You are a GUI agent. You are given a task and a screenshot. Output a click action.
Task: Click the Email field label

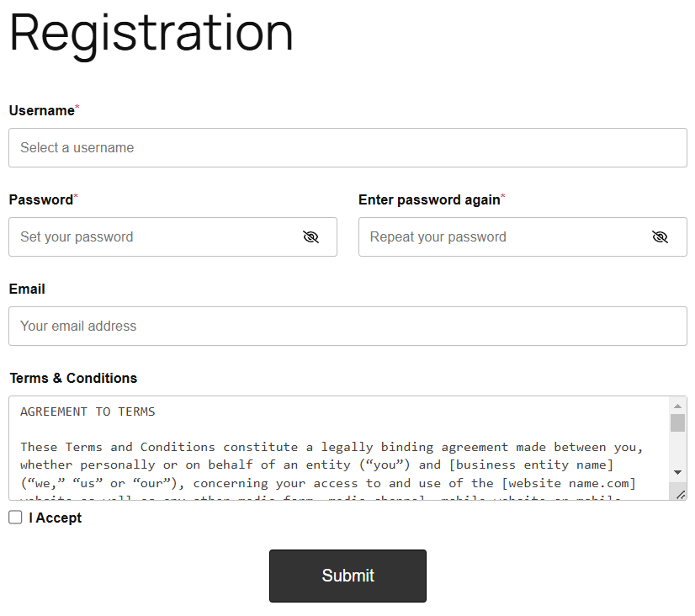pos(27,289)
